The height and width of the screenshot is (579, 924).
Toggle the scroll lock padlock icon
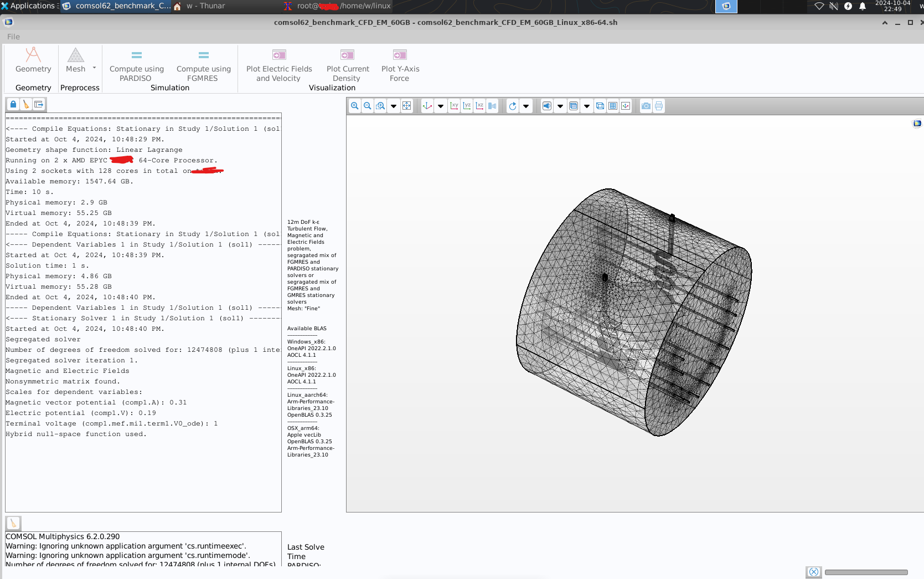(13, 104)
